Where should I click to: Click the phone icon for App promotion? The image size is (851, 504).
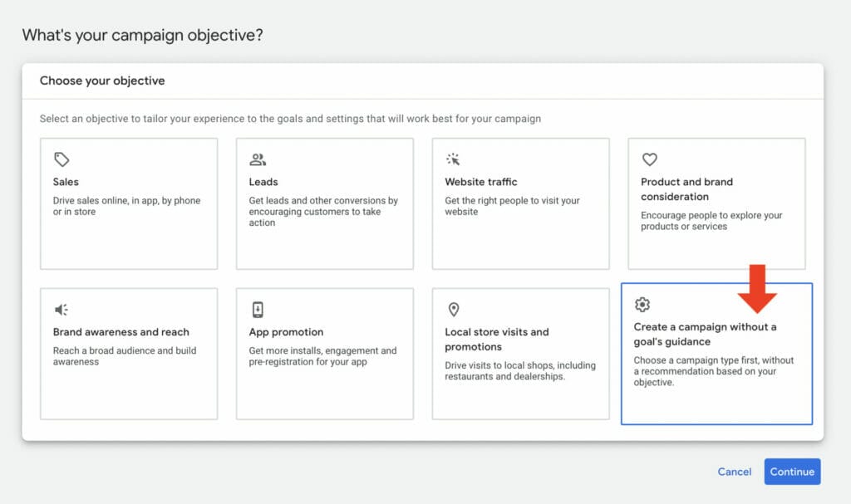pyautogui.click(x=258, y=309)
